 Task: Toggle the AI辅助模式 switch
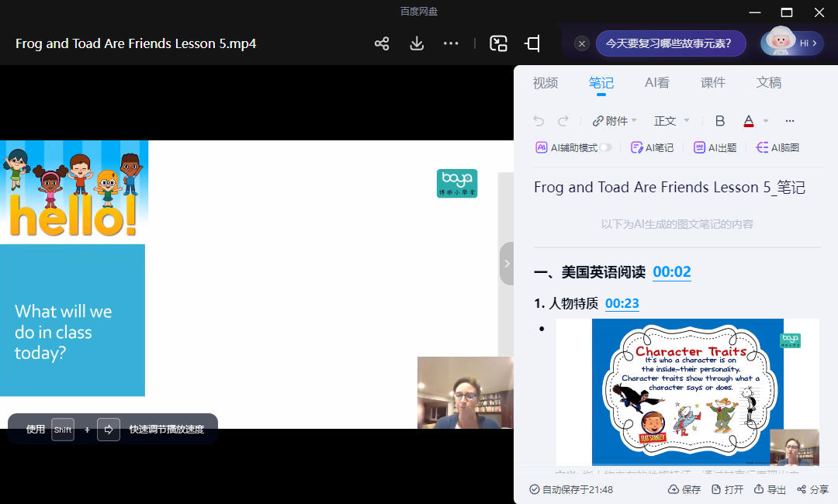604,147
